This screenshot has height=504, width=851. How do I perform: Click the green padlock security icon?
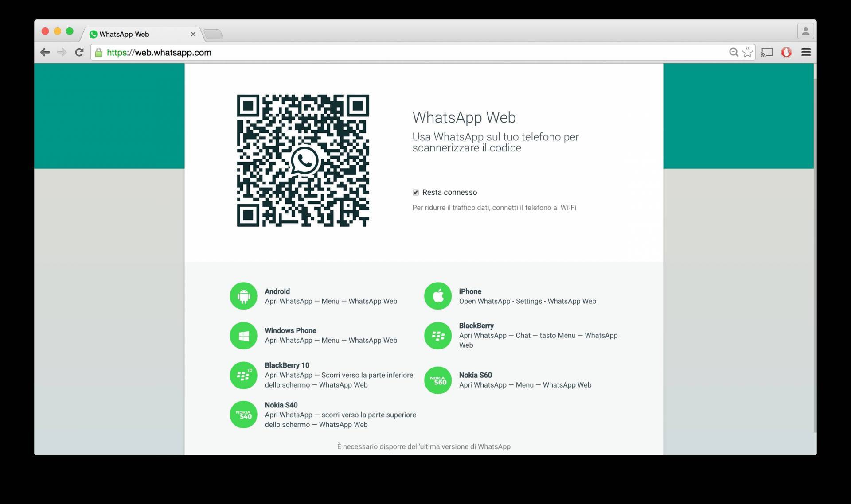99,53
